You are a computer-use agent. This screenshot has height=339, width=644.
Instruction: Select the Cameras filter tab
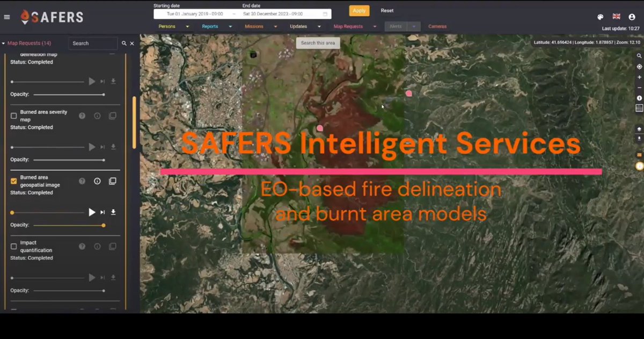(437, 26)
